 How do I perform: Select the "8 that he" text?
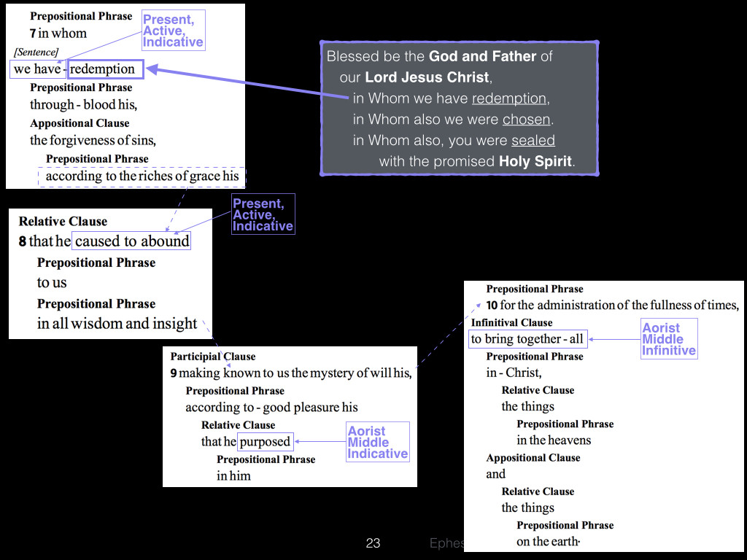(44, 241)
